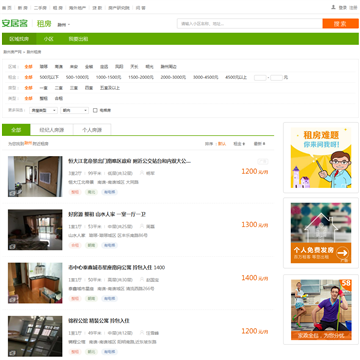
Task: Open the listing title ending with 1400
Action: [x=116, y=268]
